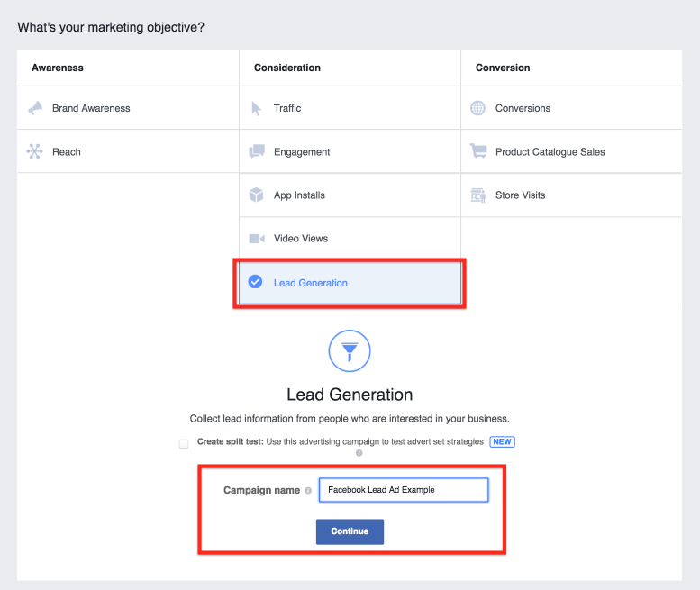Click the Video Views camera icon

point(257,239)
